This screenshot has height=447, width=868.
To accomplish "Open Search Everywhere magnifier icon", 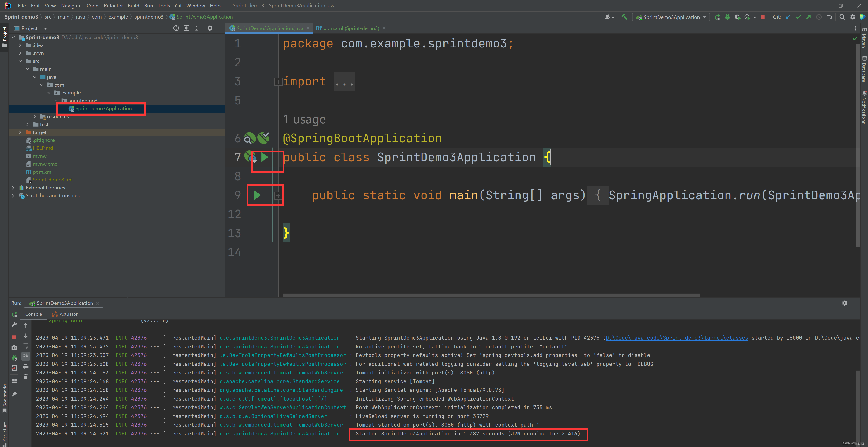I will (842, 17).
